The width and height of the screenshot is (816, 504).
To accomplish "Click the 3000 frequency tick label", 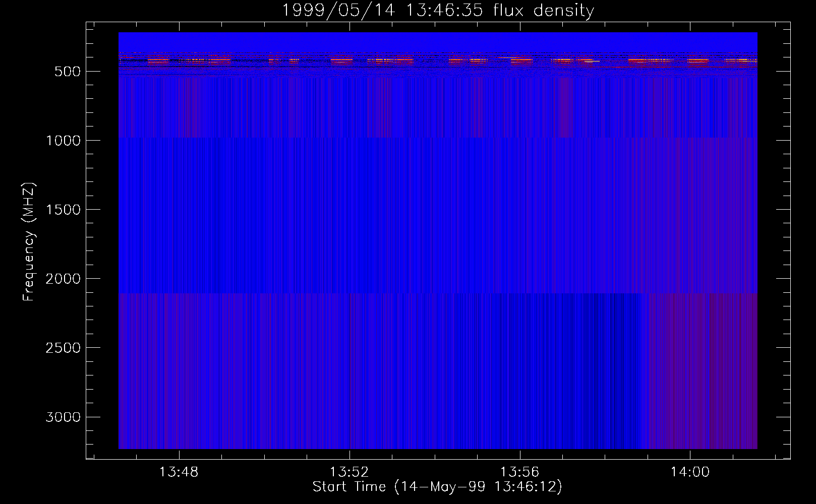I will click(x=63, y=417).
